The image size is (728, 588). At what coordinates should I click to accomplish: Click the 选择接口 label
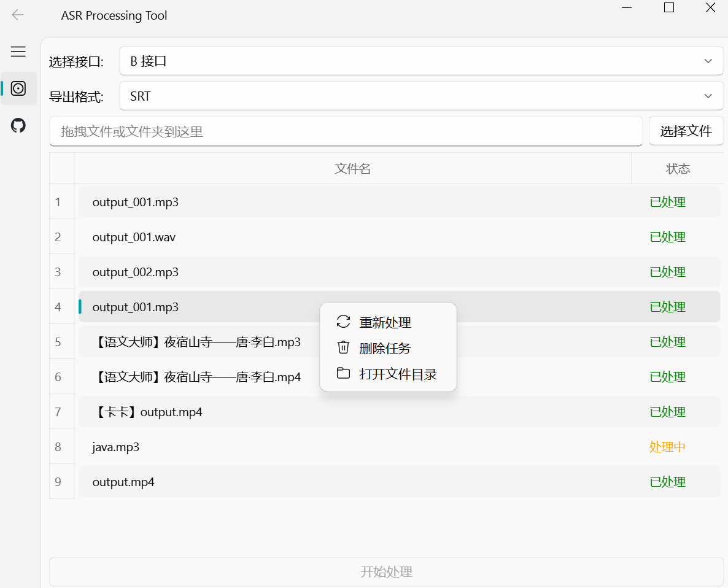77,62
